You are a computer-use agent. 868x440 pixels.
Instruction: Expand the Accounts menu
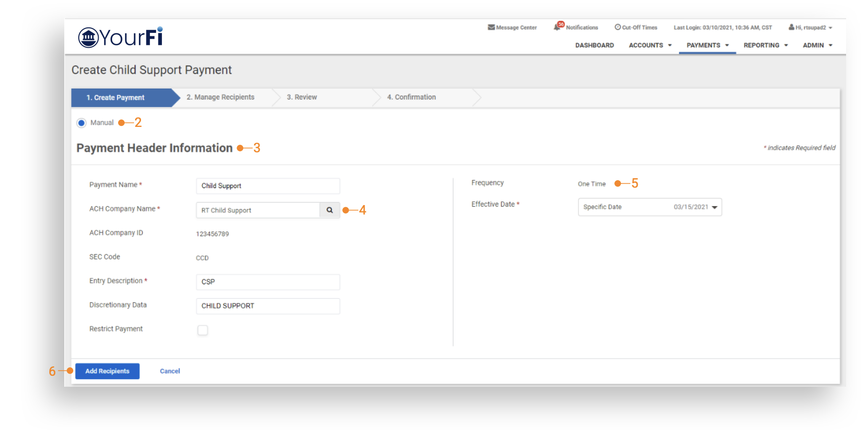(x=650, y=45)
